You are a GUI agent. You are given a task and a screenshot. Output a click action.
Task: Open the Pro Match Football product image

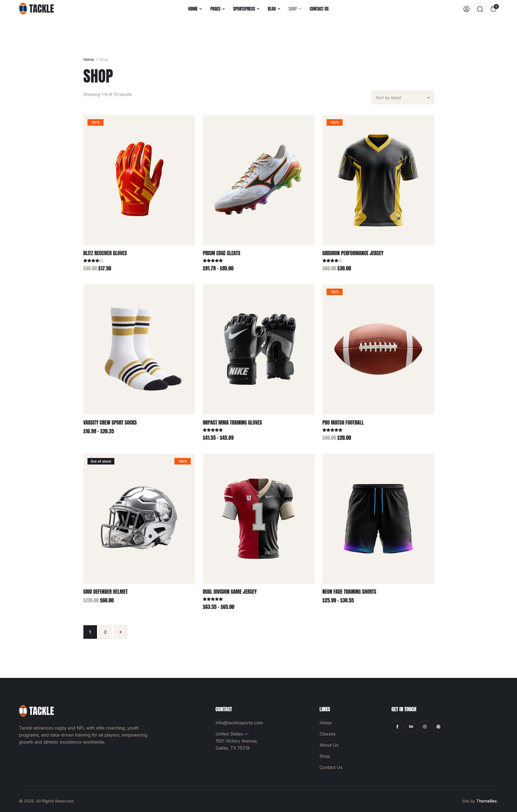click(378, 349)
